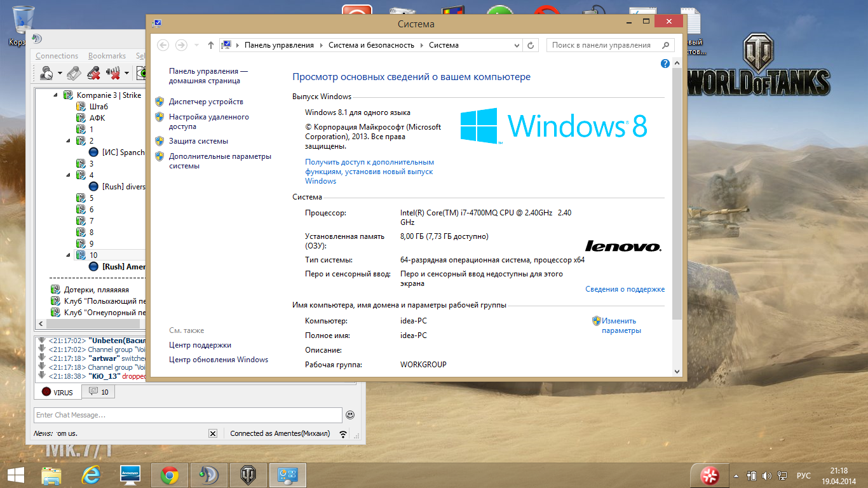Open Центр обновления Windows link
Image resolution: width=868 pixels, height=488 pixels.
pos(219,360)
